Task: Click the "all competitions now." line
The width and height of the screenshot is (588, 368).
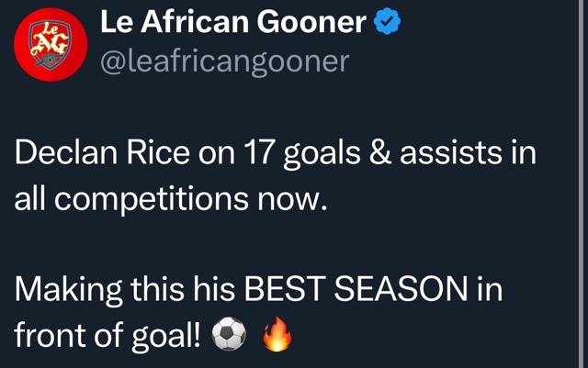Action: [171, 198]
